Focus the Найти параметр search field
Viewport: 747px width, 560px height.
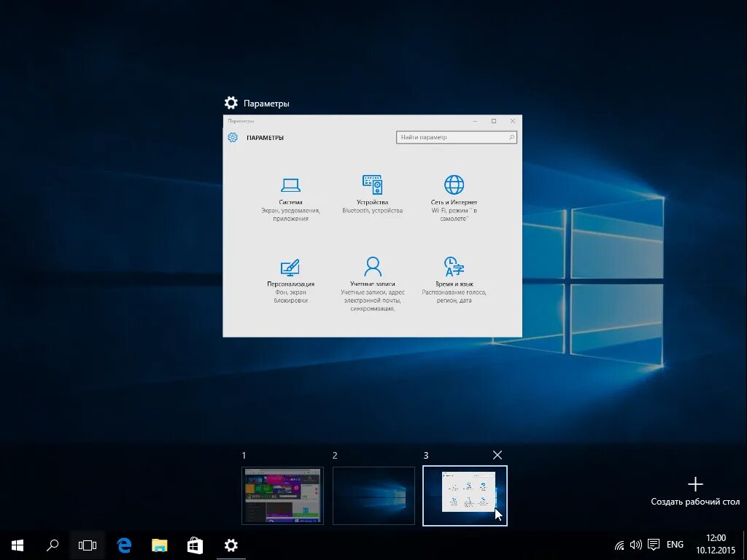pos(457,137)
